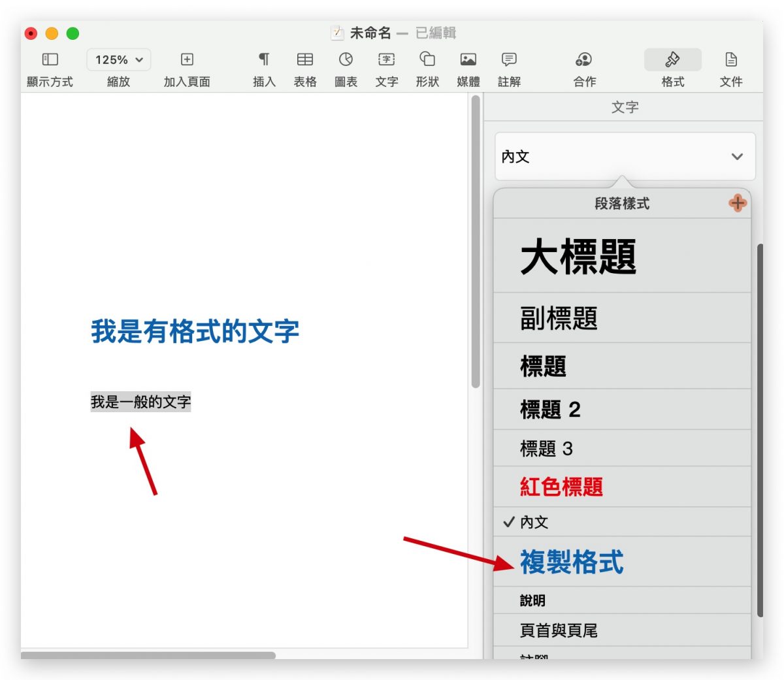Screen dimensions: 784x680
Task: Open the 媒體 media icon
Action: tap(468, 59)
